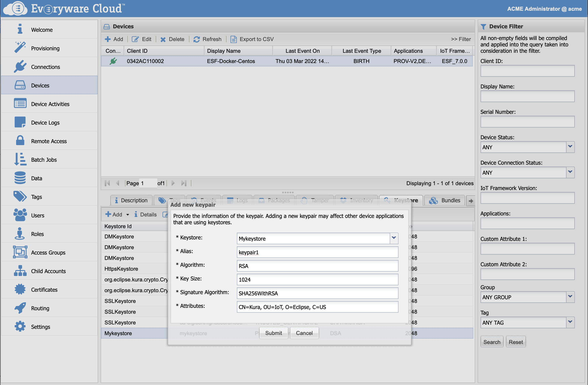Click the Batch Jobs sort icon
Image resolution: width=588 pixels, height=385 pixels.
point(20,159)
